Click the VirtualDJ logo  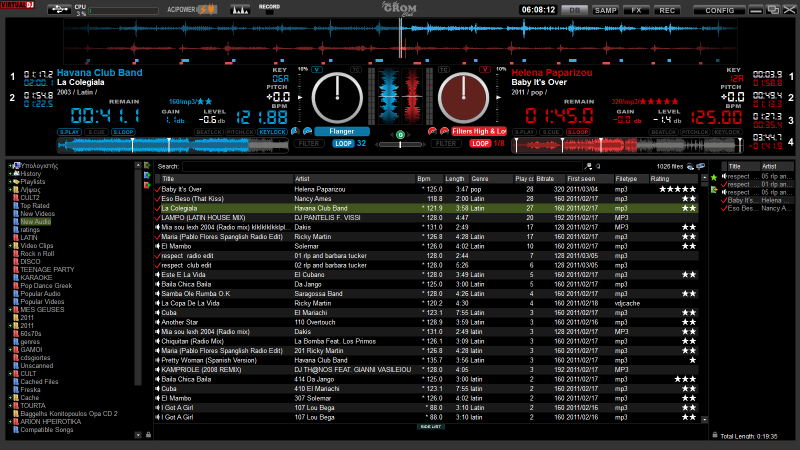pos(17,5)
